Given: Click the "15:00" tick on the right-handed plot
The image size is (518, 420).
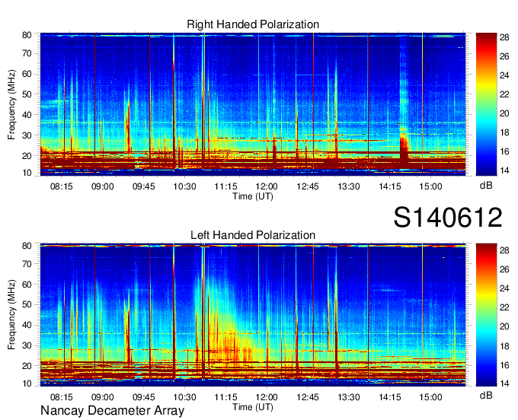Looking at the screenshot, I should tap(431, 186).
